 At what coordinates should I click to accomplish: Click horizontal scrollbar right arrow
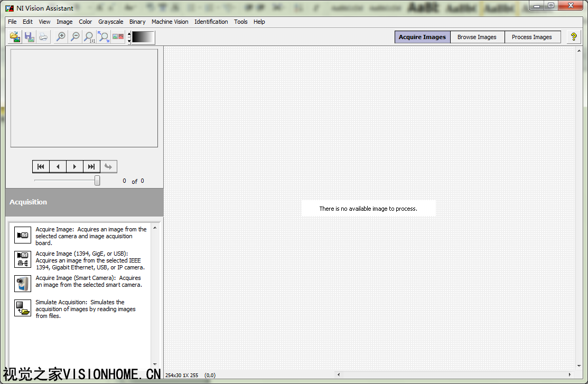[570, 374]
